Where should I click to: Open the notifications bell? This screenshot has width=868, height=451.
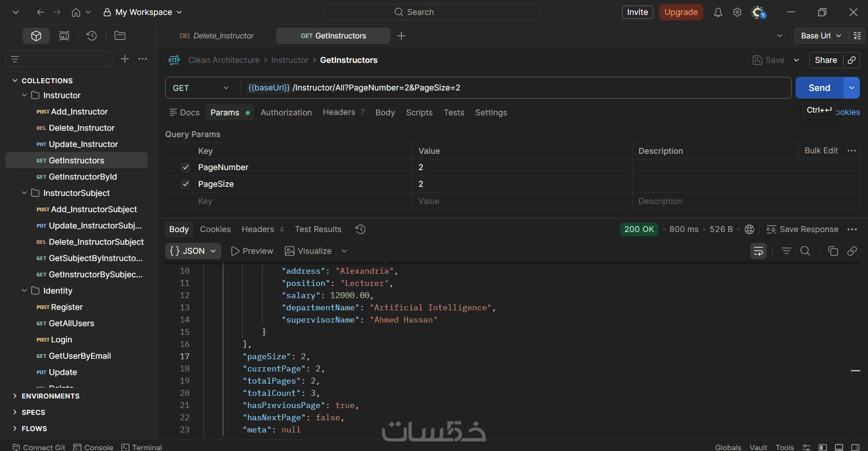tap(718, 12)
